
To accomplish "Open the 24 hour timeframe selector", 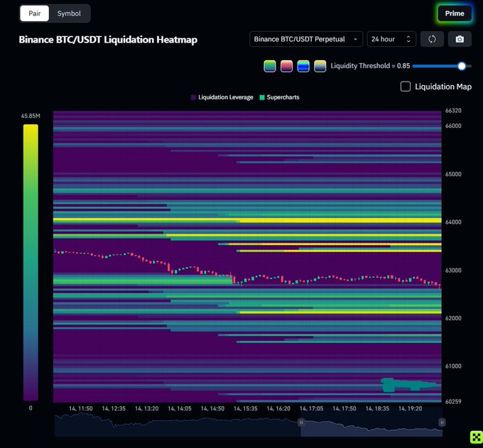I will [391, 39].
